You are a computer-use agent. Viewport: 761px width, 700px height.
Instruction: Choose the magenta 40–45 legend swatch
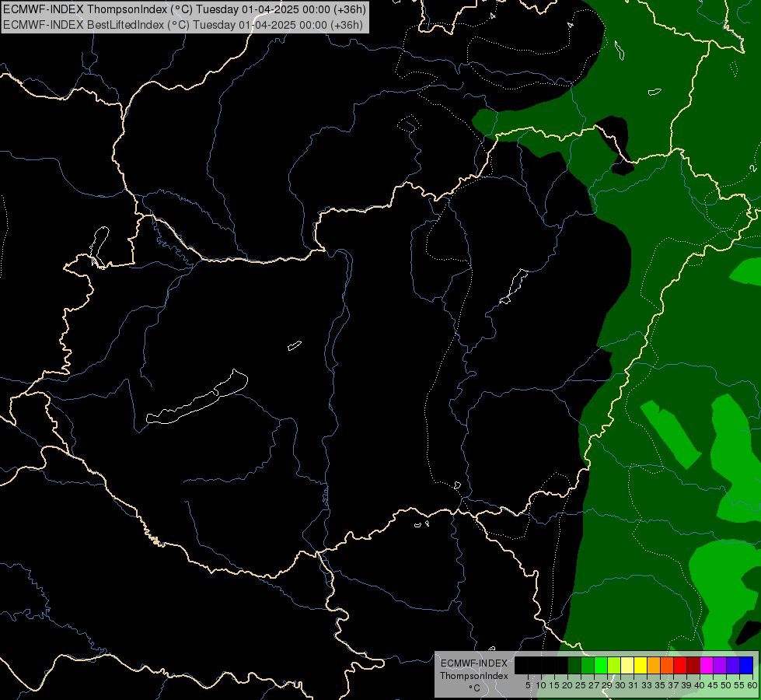pos(707,666)
